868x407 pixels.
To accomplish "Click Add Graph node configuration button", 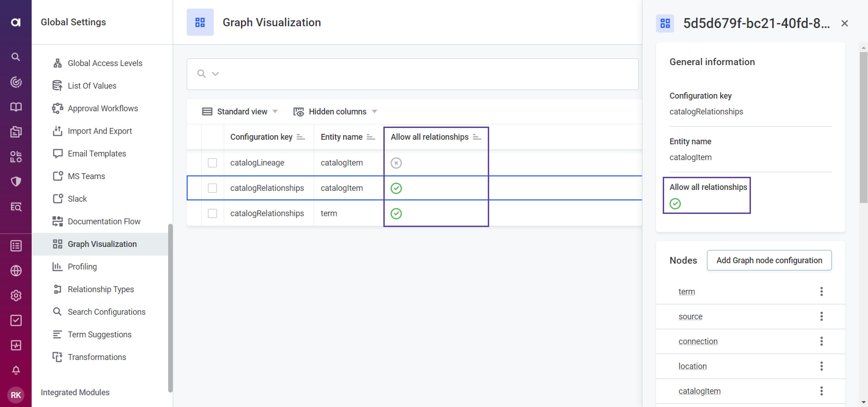I will (769, 260).
